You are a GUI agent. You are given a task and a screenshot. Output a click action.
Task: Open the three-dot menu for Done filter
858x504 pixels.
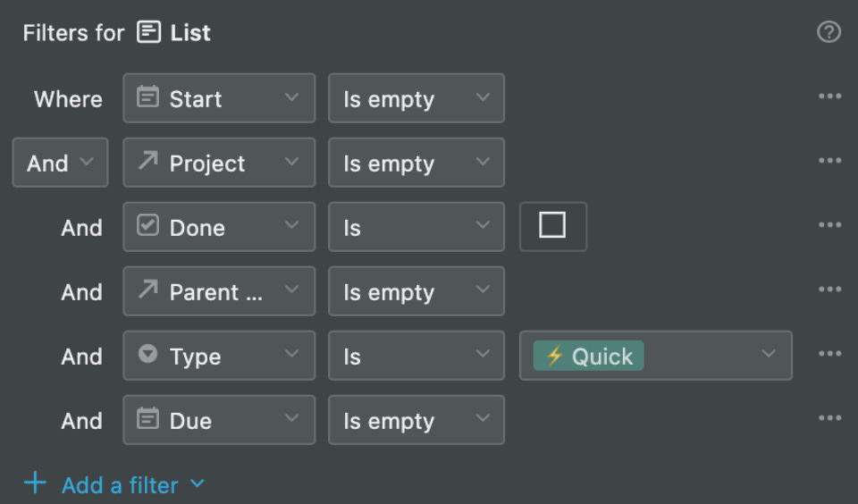(829, 225)
